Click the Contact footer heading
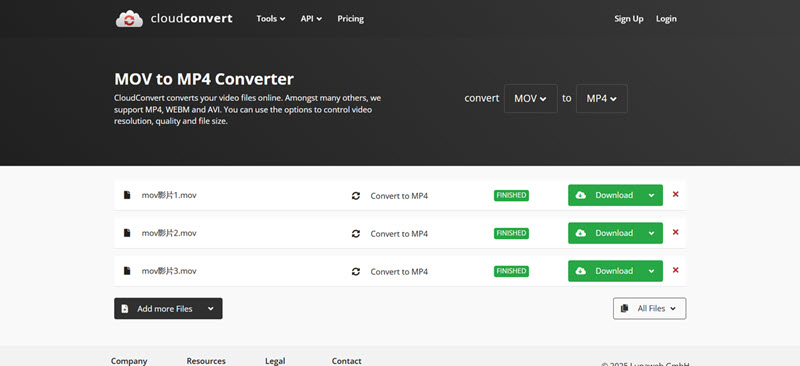 (346, 361)
